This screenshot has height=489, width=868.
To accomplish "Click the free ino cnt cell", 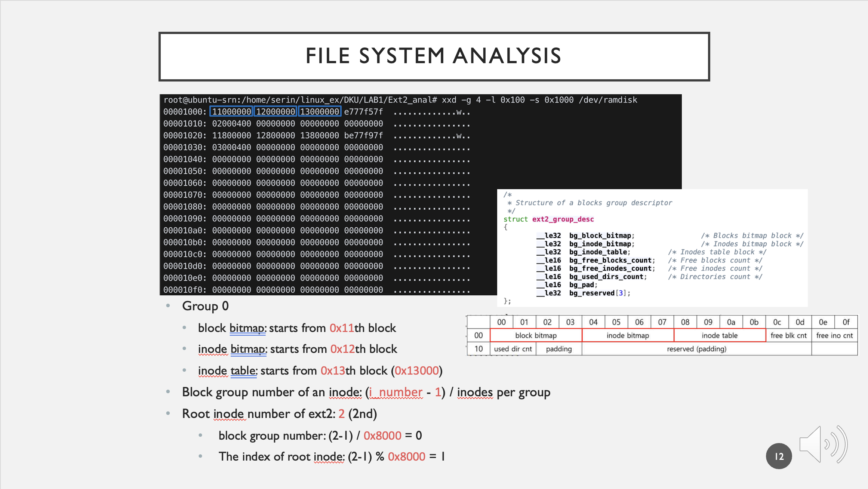I will [834, 335].
